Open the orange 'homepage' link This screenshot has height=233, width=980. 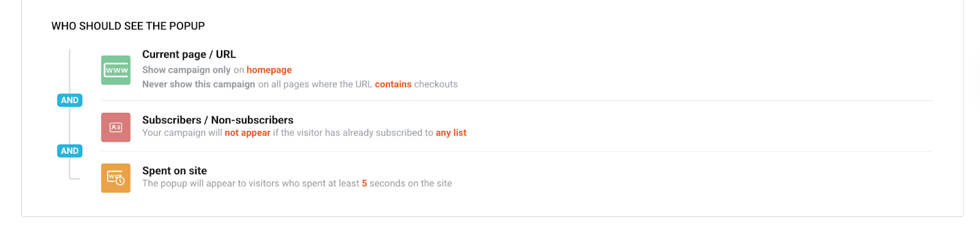(x=269, y=70)
